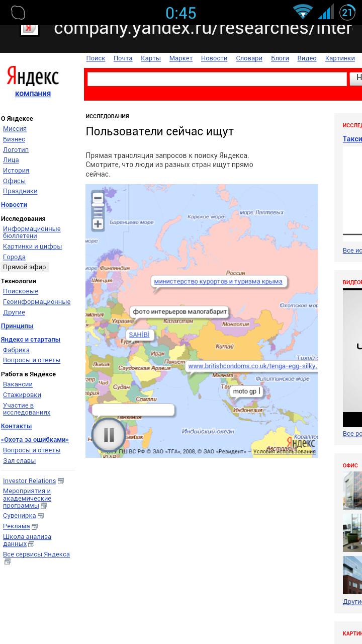The height and width of the screenshot is (644, 362).
Task: Click the map zoom level slider track
Action: [x=98, y=211]
